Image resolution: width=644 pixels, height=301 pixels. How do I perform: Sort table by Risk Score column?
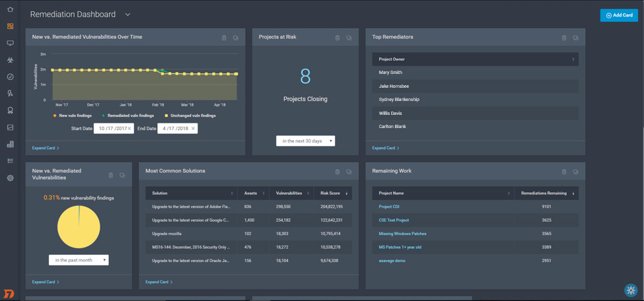point(334,193)
